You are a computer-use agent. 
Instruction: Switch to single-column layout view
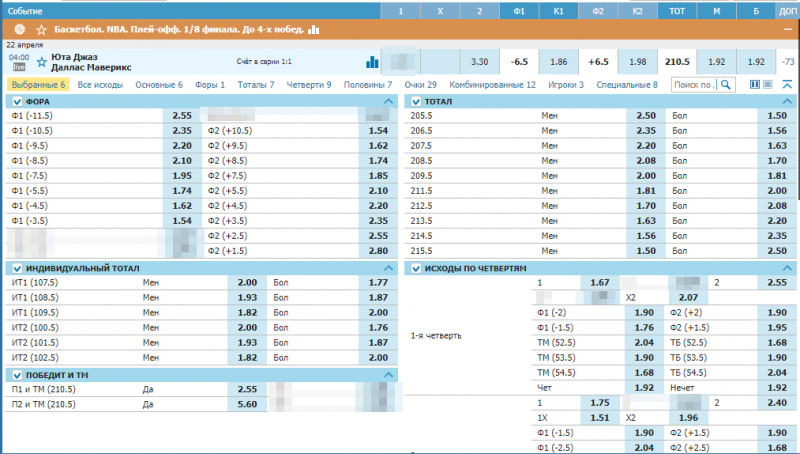768,85
